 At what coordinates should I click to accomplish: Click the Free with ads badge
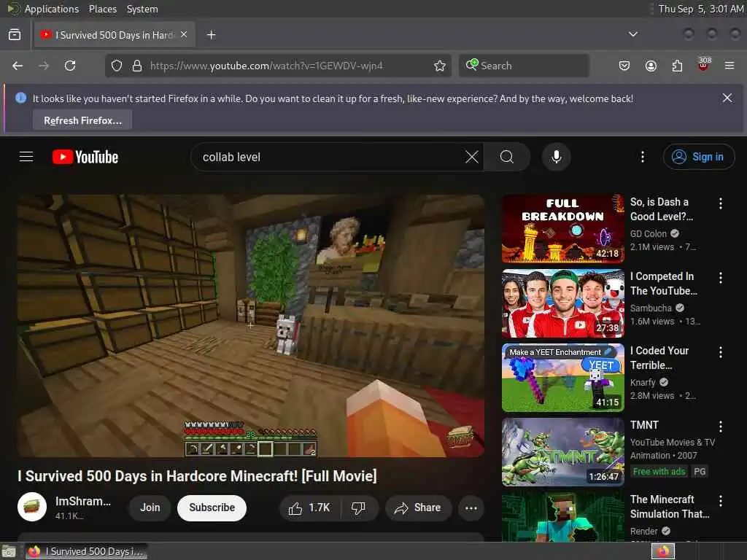pyautogui.click(x=659, y=471)
